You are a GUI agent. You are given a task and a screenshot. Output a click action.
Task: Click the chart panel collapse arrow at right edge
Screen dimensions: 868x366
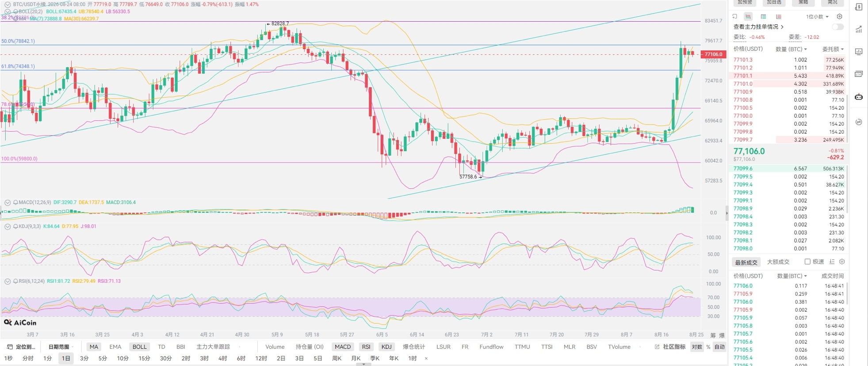click(x=727, y=213)
